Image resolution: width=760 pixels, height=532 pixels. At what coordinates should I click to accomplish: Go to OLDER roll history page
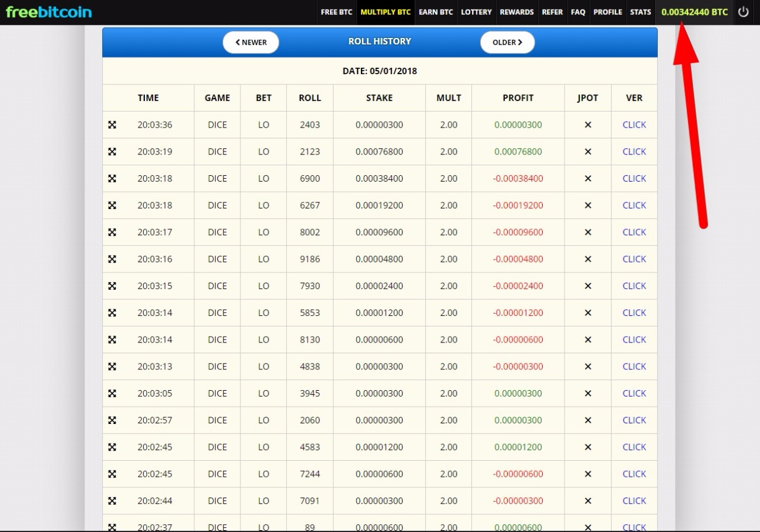[x=507, y=42]
